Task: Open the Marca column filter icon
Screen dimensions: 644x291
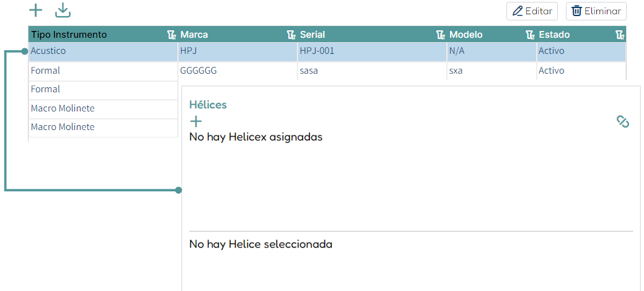Action: click(291, 35)
